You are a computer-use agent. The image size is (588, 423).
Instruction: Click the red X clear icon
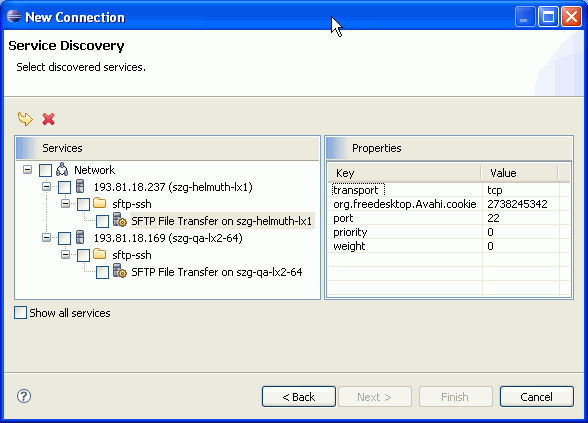click(x=48, y=119)
